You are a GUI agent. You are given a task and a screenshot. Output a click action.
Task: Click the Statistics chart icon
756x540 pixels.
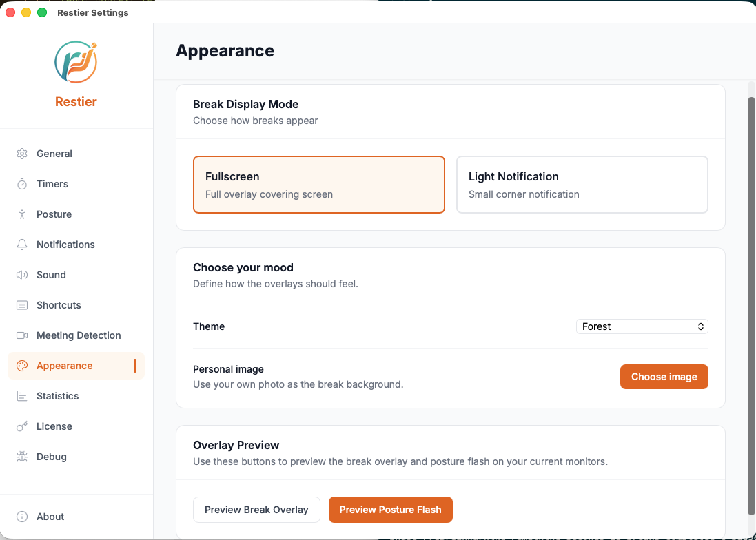[x=21, y=396]
